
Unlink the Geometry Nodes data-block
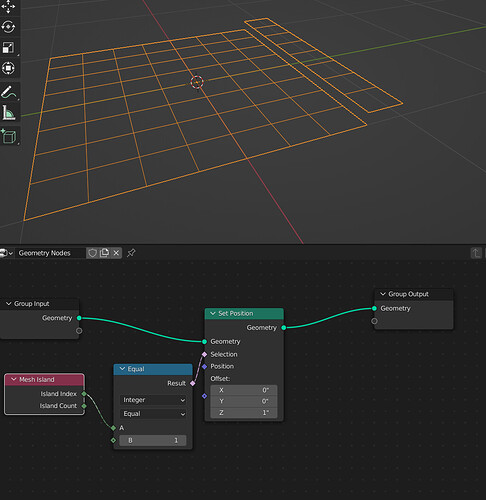tap(116, 253)
